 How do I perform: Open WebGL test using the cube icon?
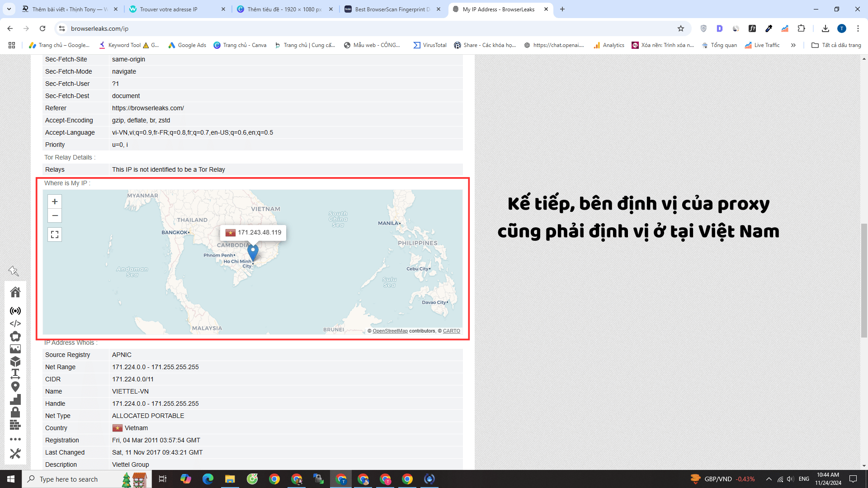coord(15,361)
